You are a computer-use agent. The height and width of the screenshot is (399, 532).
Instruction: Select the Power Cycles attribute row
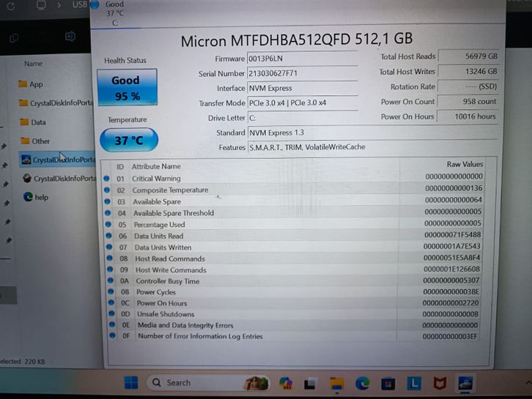point(294,291)
